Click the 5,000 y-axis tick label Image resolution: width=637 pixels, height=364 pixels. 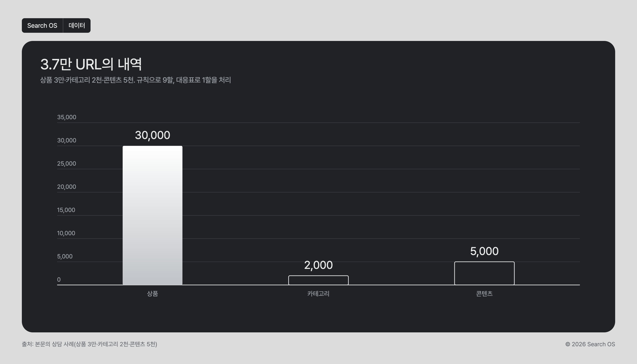click(65, 256)
